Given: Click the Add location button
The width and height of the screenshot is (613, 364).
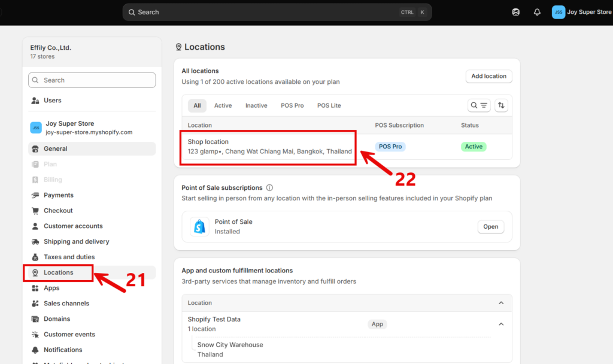Looking at the screenshot, I should [x=488, y=76].
